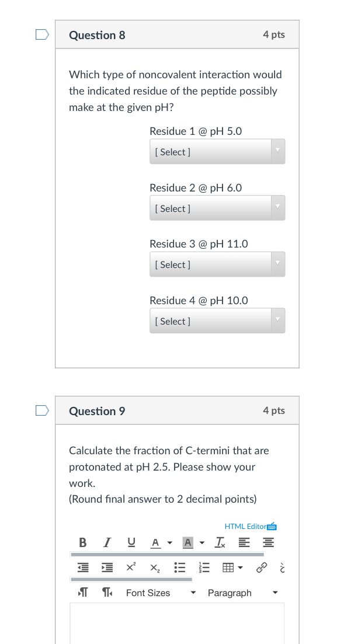This screenshot has height=644, width=358.
Task: Insert a superscript
Action: coord(131,567)
